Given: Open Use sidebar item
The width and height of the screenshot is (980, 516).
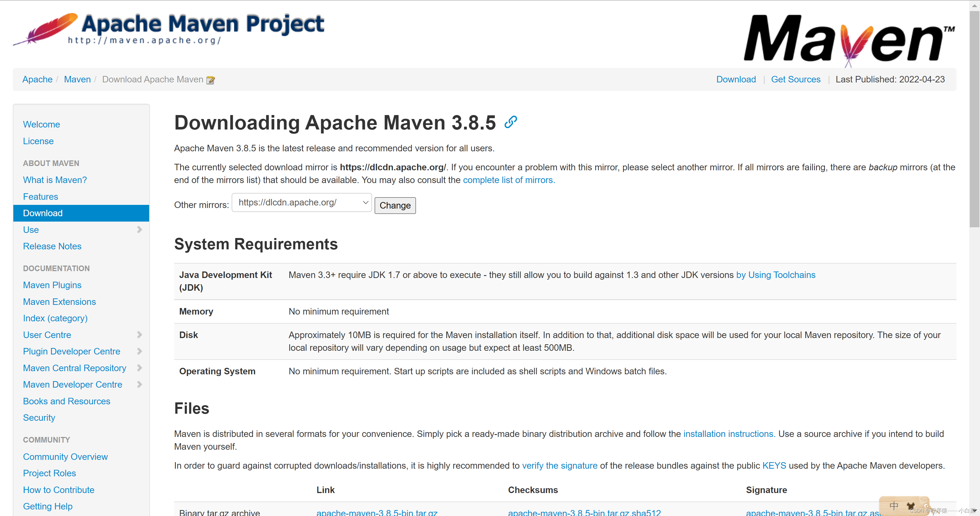Looking at the screenshot, I should pyautogui.click(x=31, y=230).
